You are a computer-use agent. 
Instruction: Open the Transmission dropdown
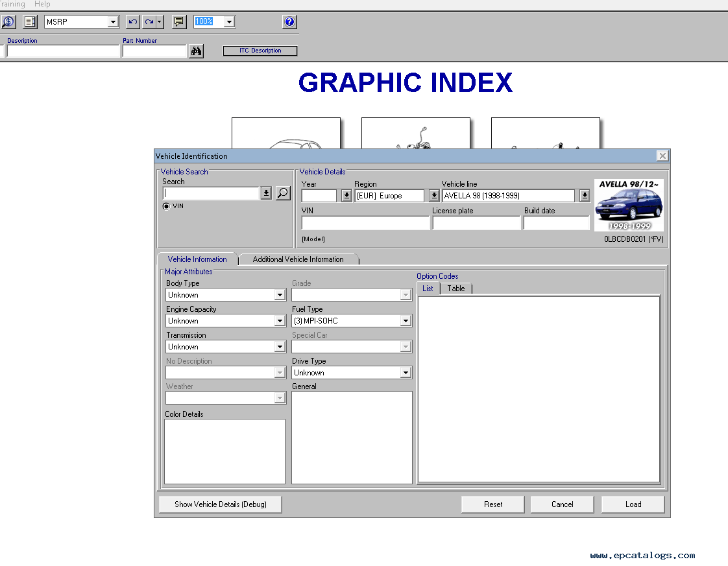tap(280, 347)
